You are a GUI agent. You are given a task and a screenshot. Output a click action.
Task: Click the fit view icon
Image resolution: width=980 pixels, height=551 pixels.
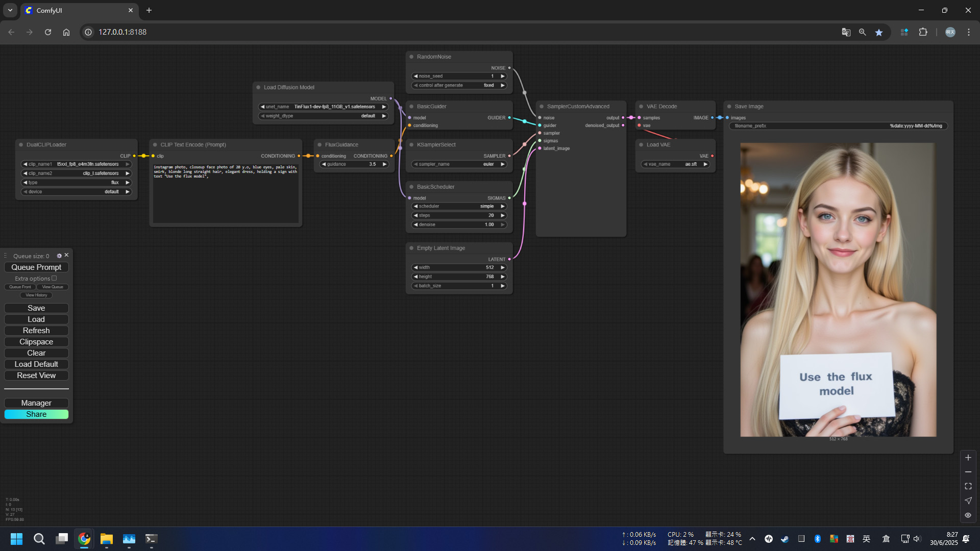(x=968, y=486)
